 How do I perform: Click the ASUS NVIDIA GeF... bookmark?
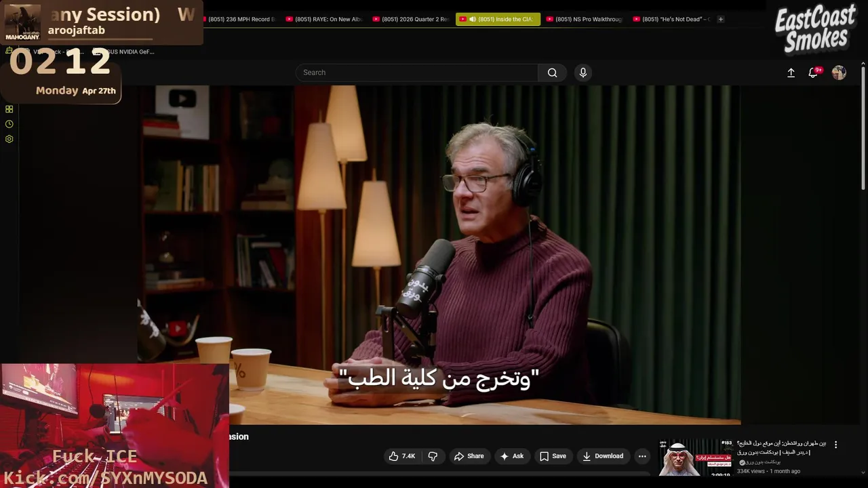click(x=127, y=52)
